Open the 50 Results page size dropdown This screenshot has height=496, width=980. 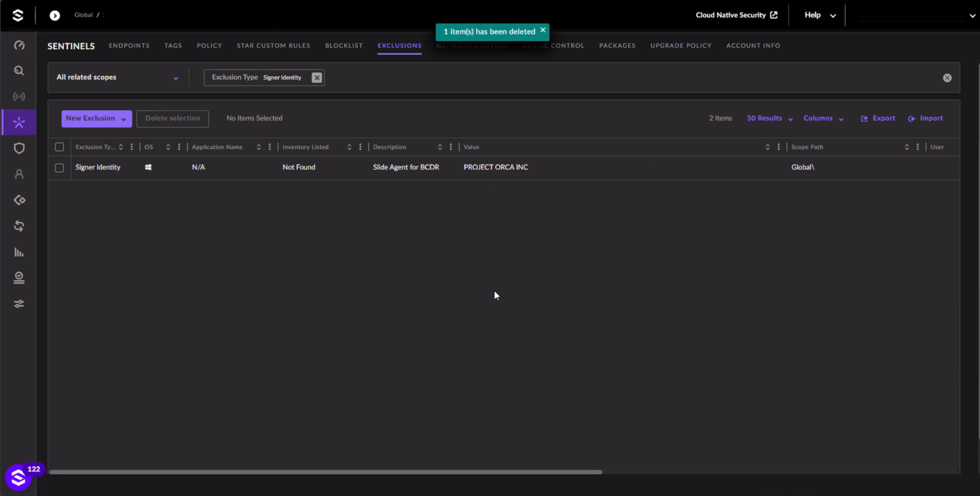pyautogui.click(x=769, y=118)
